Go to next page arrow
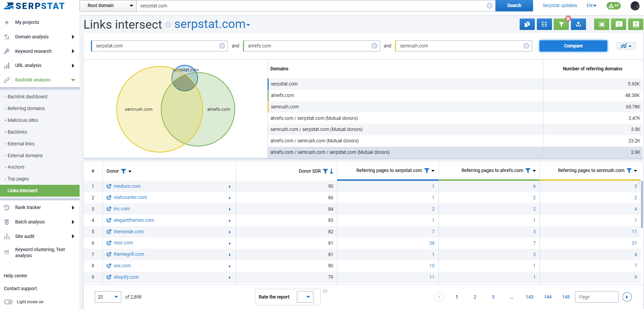The width and height of the screenshot is (644, 309). [627, 297]
